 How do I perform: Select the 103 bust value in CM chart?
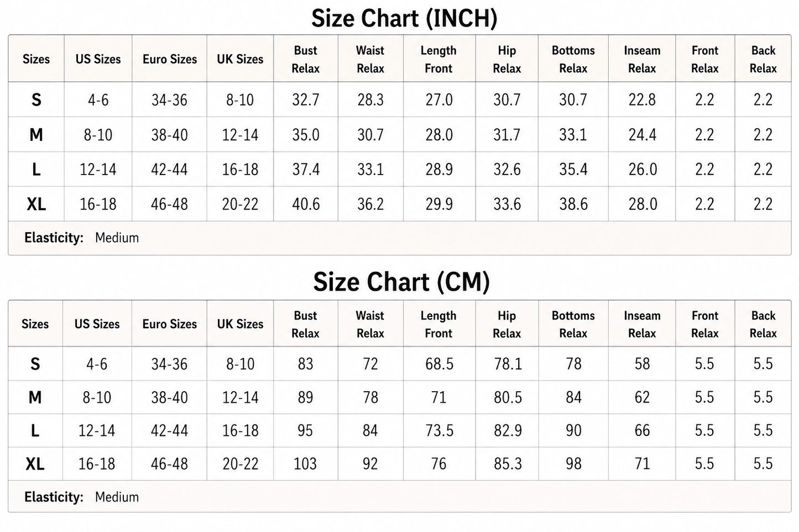point(305,464)
